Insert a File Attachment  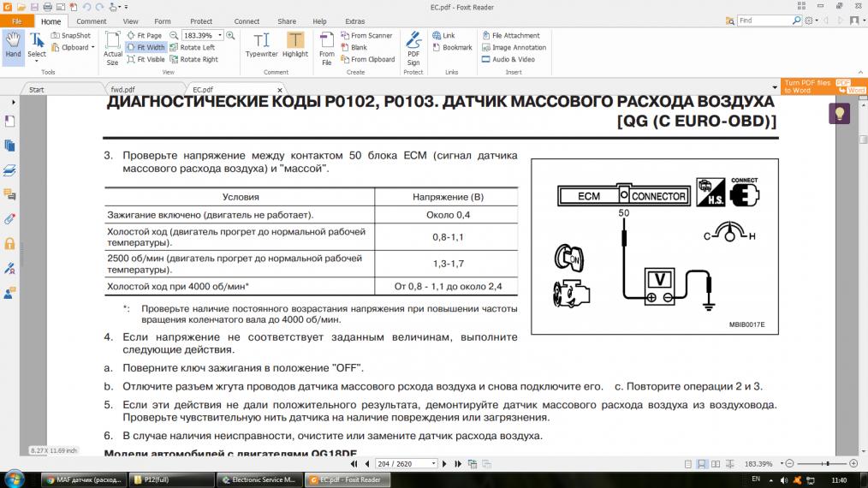click(x=510, y=35)
